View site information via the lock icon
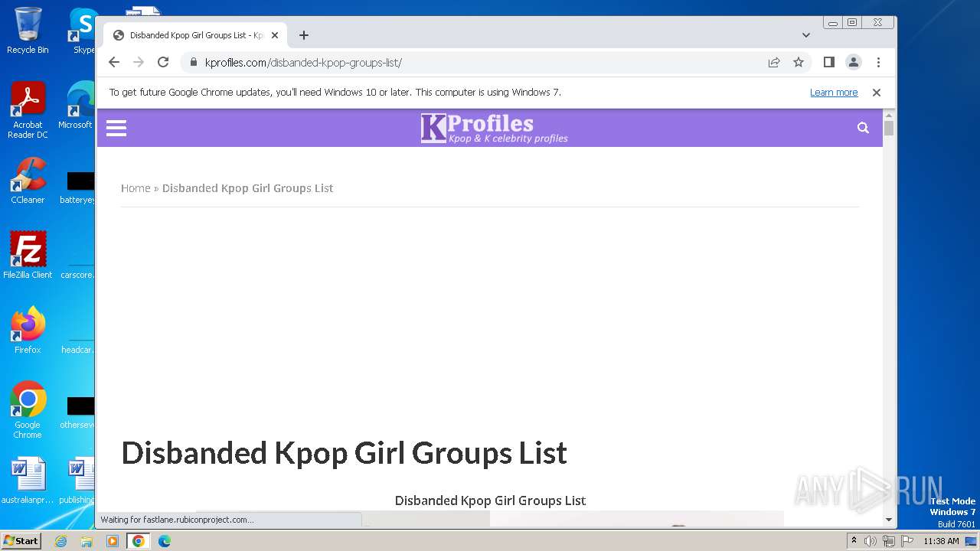980x551 pixels. pyautogui.click(x=193, y=62)
